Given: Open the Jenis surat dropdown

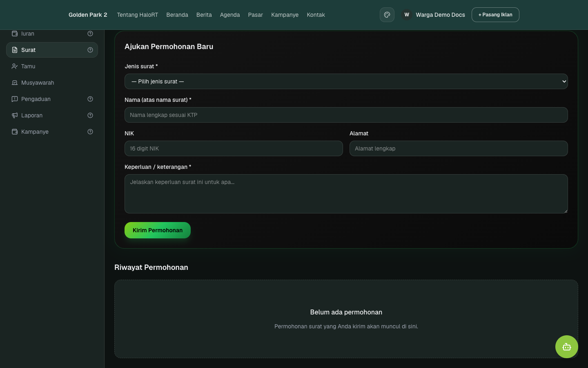Looking at the screenshot, I should [x=346, y=81].
